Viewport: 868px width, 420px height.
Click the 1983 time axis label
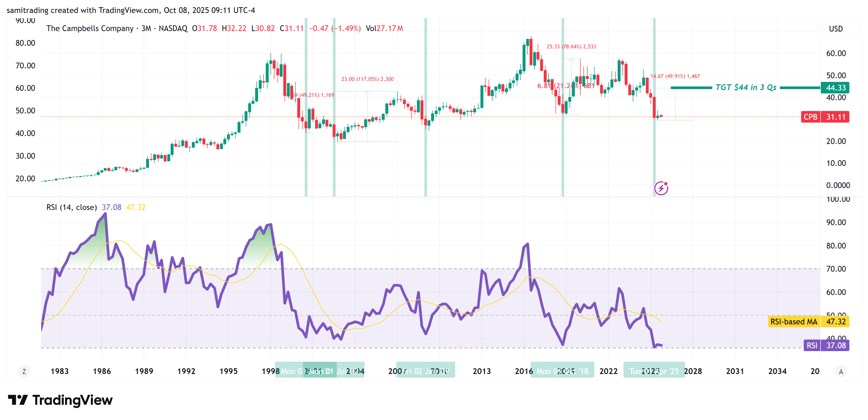(x=60, y=371)
